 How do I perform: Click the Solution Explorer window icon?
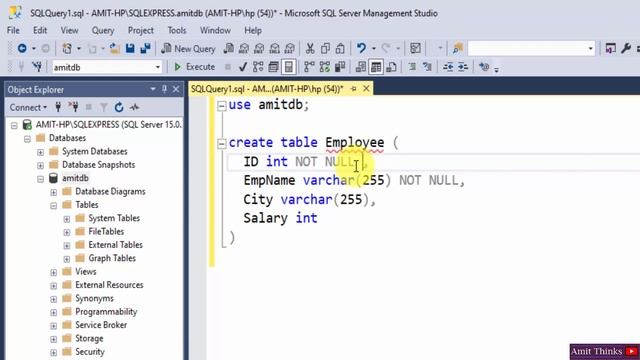click(x=611, y=49)
